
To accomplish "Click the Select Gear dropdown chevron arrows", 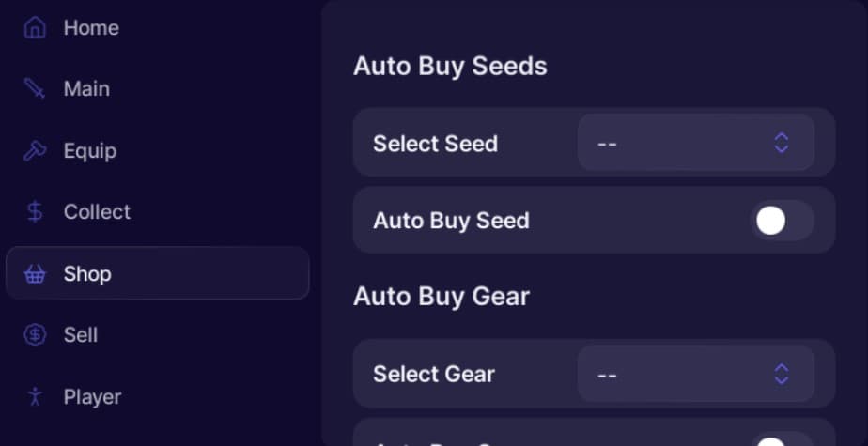I will tap(782, 374).
